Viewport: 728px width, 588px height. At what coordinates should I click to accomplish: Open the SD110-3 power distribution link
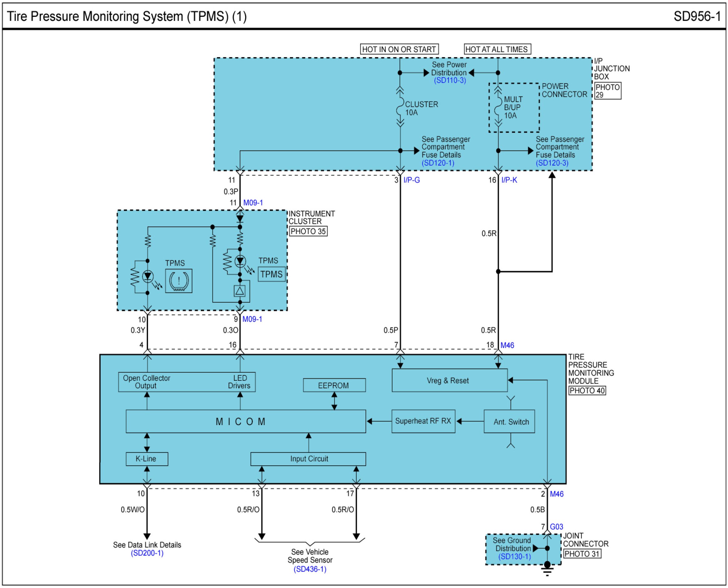point(449,81)
